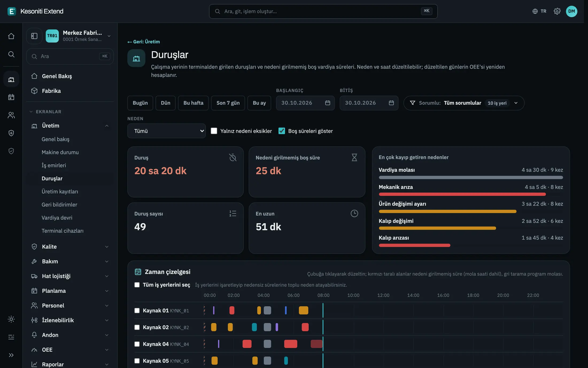Focus the top 'Ara, git, işlem oluştur' search

point(323,11)
